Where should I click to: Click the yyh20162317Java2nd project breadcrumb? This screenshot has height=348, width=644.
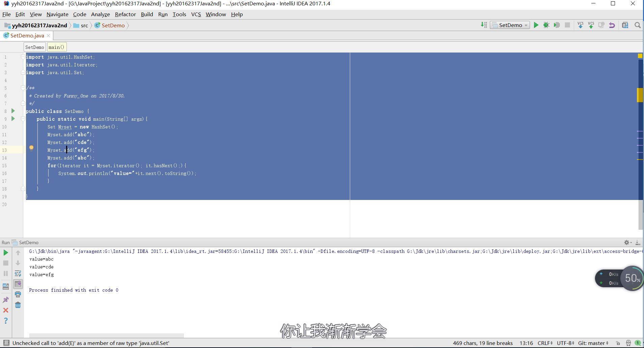36,25
